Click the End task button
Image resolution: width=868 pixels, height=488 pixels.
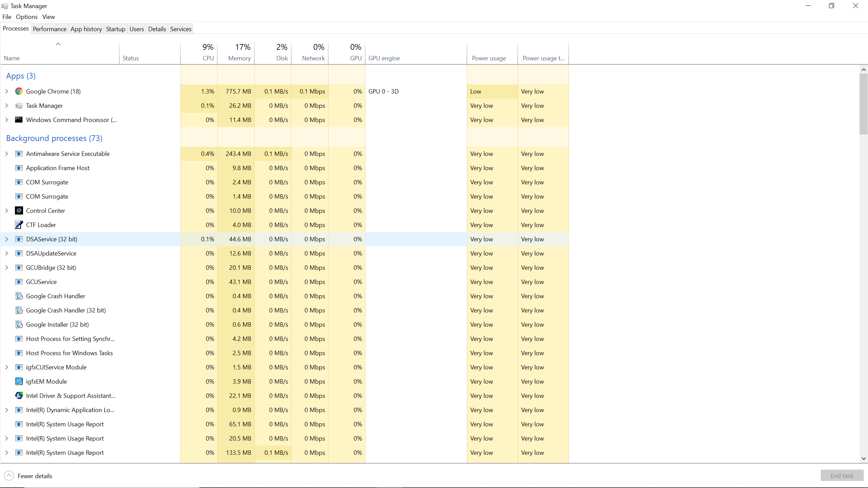(842, 475)
